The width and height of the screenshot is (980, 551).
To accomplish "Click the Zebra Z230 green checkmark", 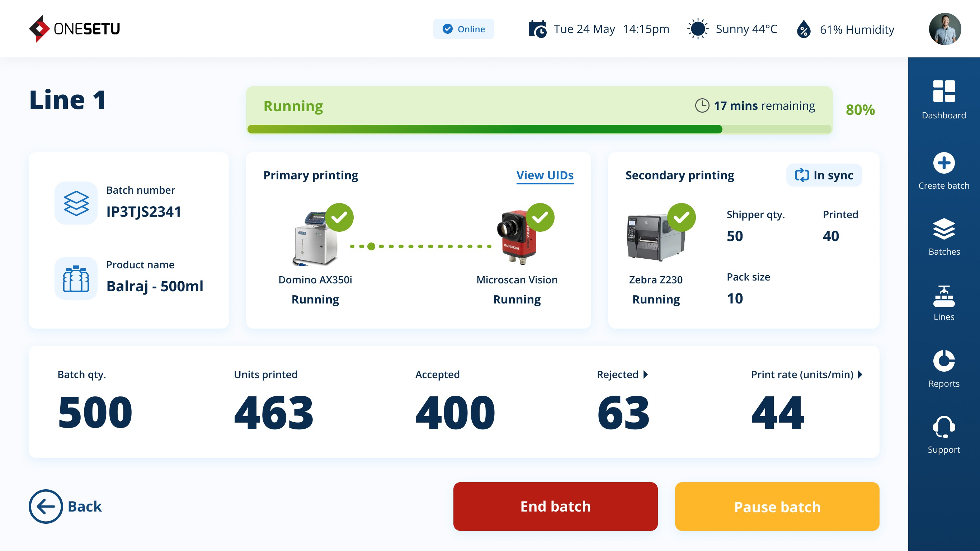I will click(x=681, y=217).
